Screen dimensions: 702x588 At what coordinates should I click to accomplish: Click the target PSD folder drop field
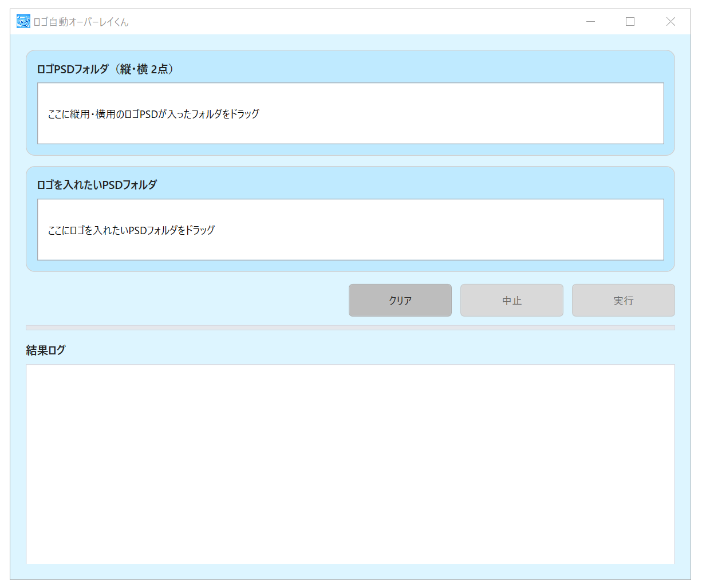[x=350, y=230]
